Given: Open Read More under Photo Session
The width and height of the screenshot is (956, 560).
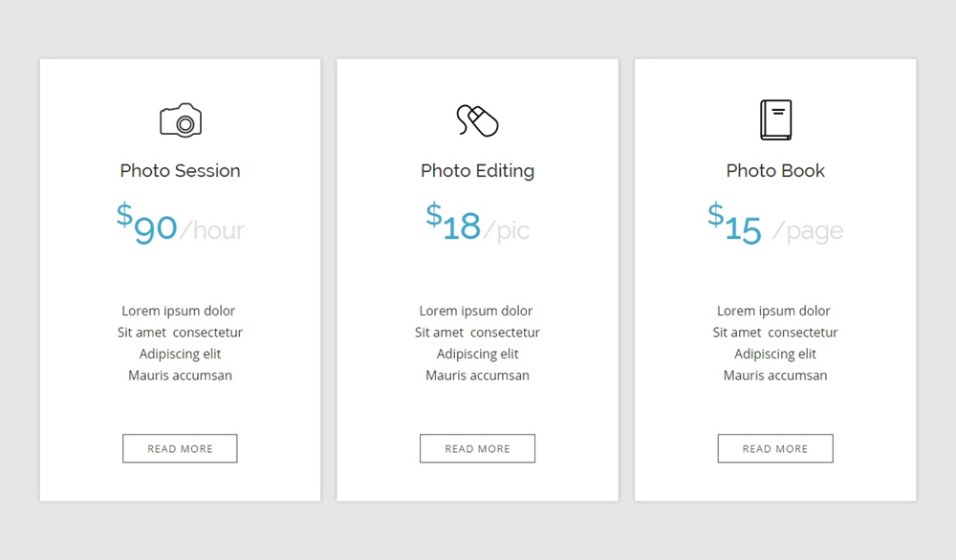Looking at the screenshot, I should point(180,448).
